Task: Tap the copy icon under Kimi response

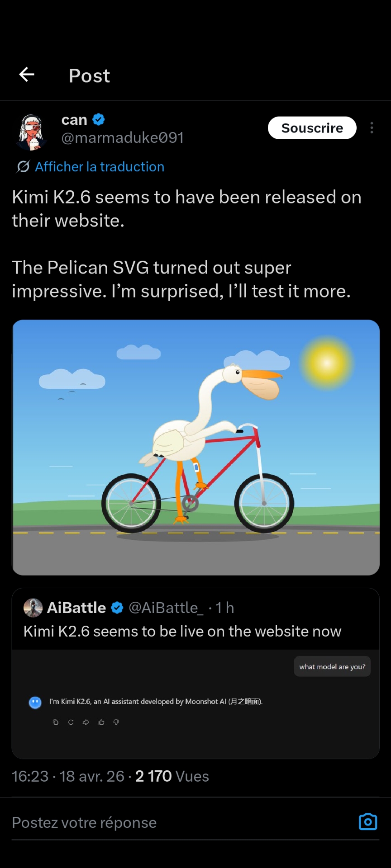Action: pos(56,722)
